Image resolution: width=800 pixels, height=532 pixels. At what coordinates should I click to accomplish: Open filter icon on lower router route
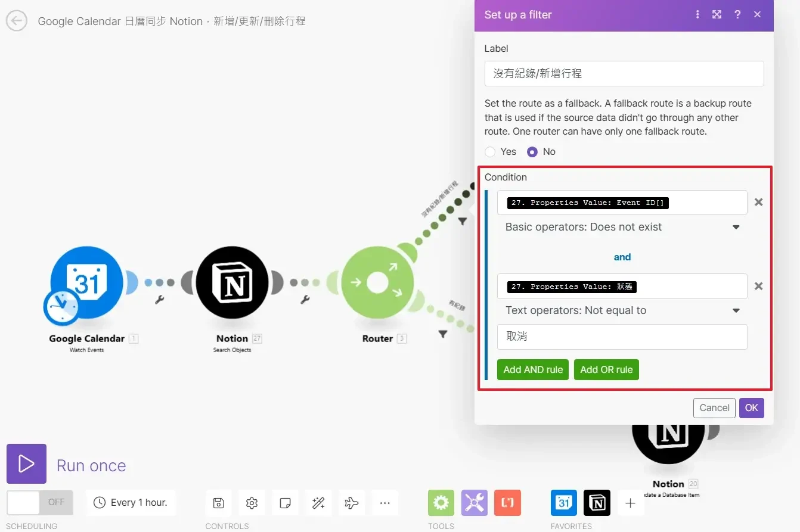(x=443, y=334)
